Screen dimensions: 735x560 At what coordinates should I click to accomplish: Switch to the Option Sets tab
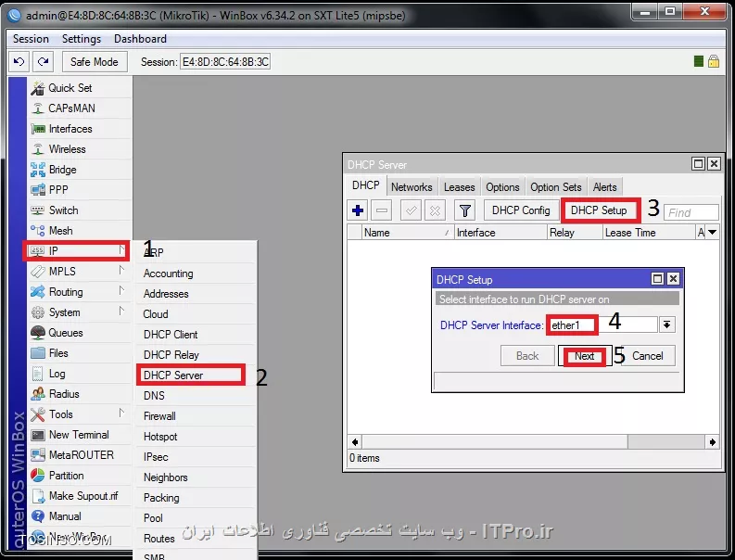click(556, 187)
